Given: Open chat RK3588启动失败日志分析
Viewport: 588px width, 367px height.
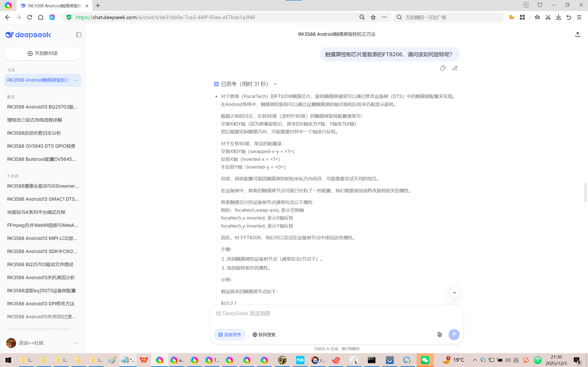Looking at the screenshot, I should 34,133.
